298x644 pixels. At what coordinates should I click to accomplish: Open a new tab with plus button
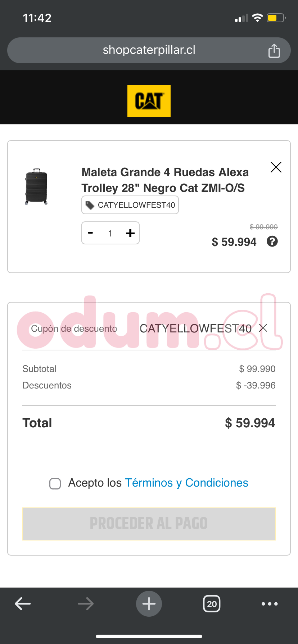[x=149, y=604]
